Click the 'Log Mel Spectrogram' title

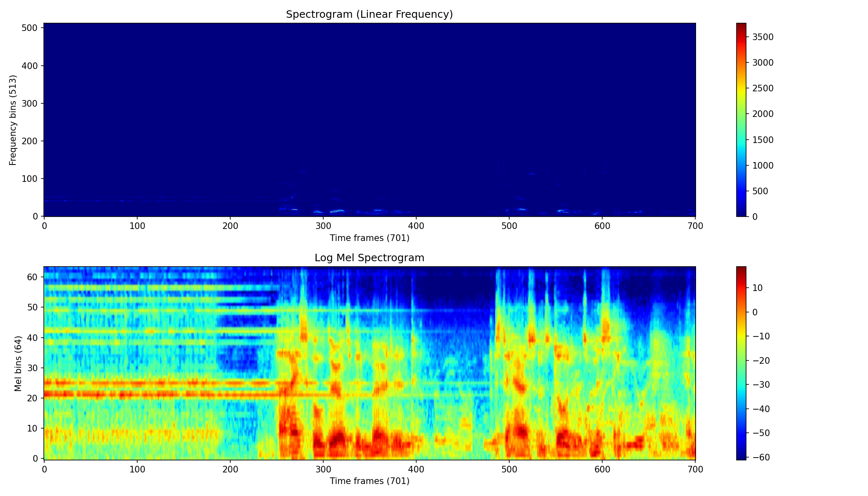[369, 258]
